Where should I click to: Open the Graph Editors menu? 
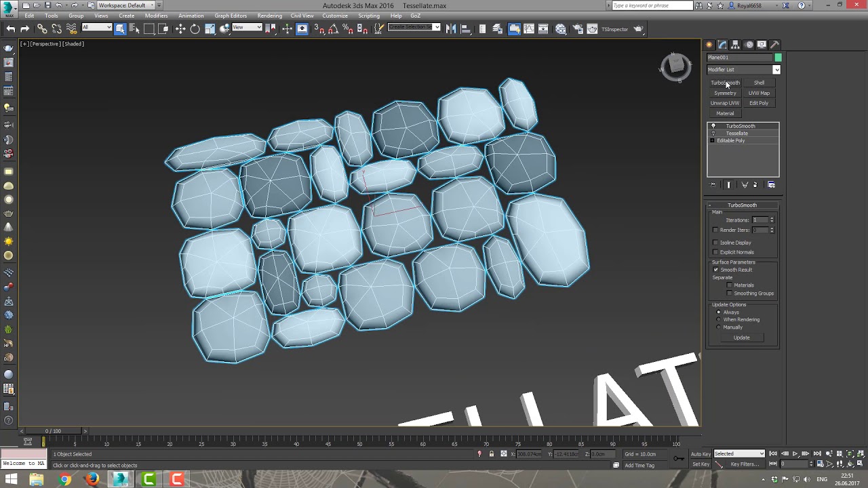point(231,16)
